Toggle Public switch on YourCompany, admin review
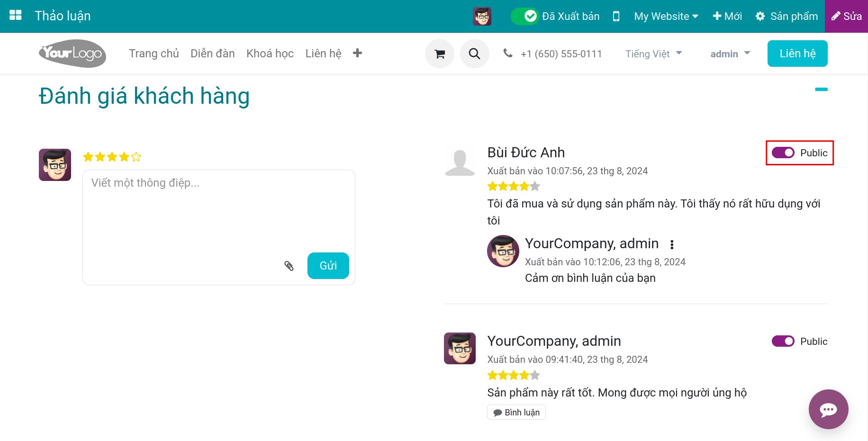The width and height of the screenshot is (868, 441). (x=783, y=341)
